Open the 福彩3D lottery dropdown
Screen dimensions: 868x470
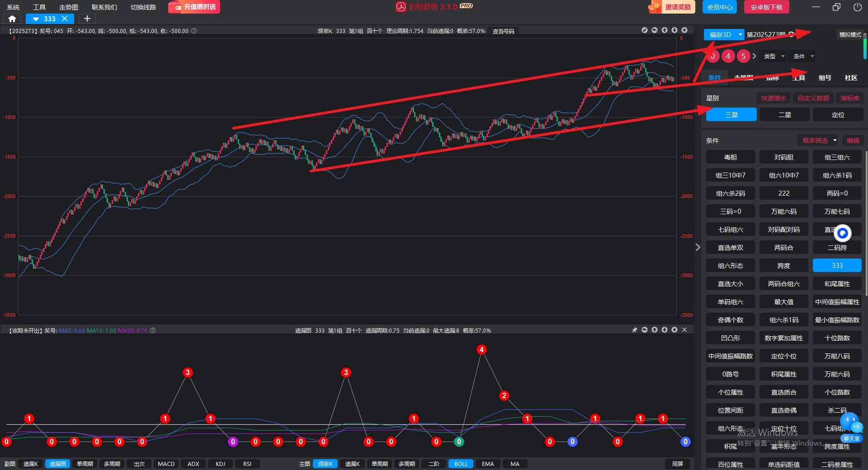tap(724, 34)
